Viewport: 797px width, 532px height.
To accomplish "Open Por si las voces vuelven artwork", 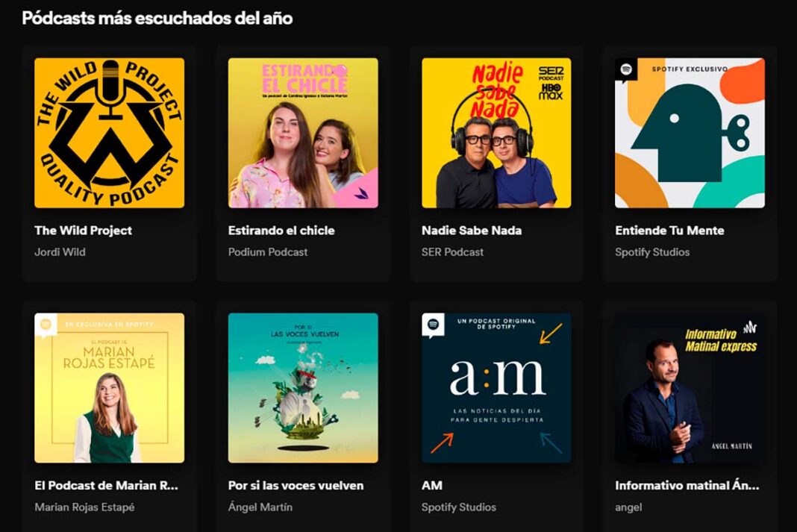I will 303,388.
